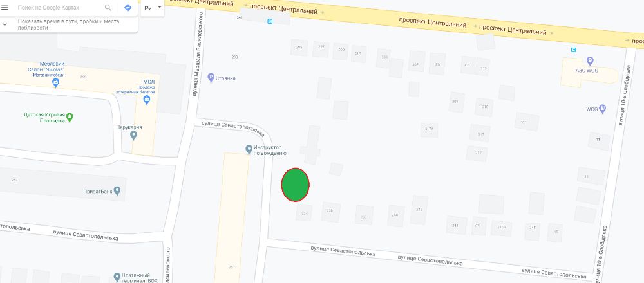Click building number 293
This screenshot has width=644, height=283.
234,57
